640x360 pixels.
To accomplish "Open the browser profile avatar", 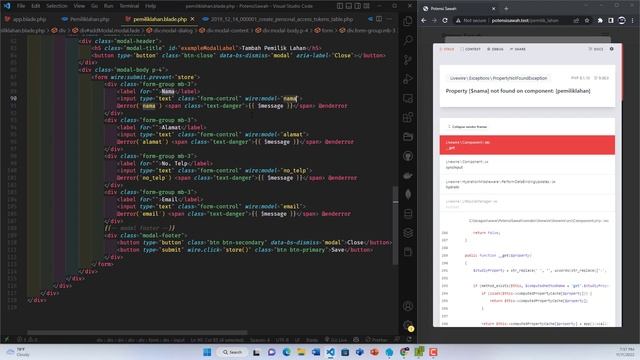I will [x=622, y=20].
